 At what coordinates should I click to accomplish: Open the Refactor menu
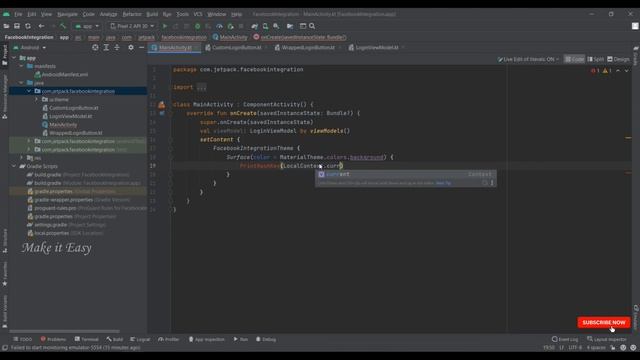click(x=132, y=14)
